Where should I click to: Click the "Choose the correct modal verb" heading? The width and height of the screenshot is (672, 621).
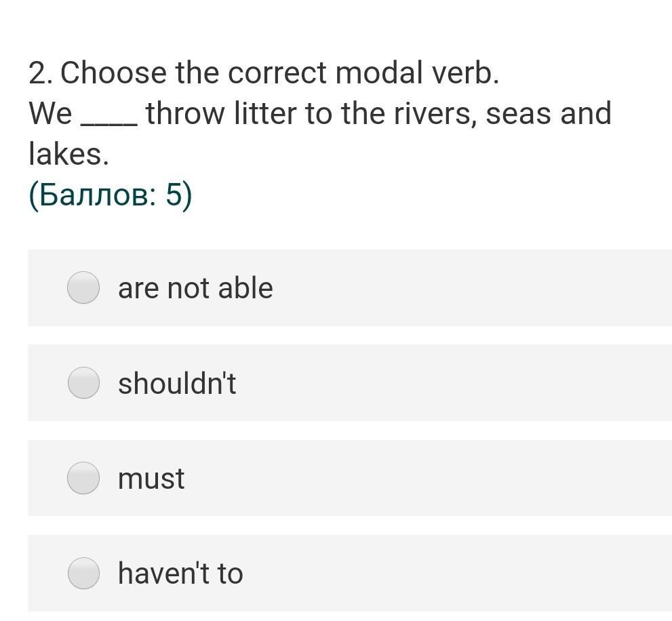pyautogui.click(x=279, y=73)
